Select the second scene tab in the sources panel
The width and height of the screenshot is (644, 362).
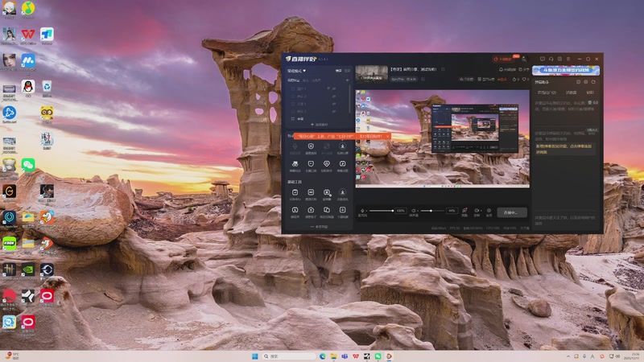(x=305, y=80)
